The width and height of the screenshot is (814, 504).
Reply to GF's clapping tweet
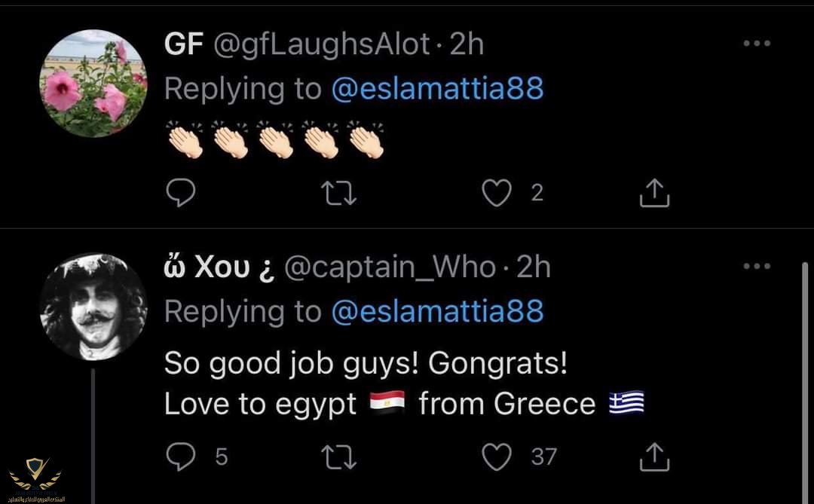(180, 194)
